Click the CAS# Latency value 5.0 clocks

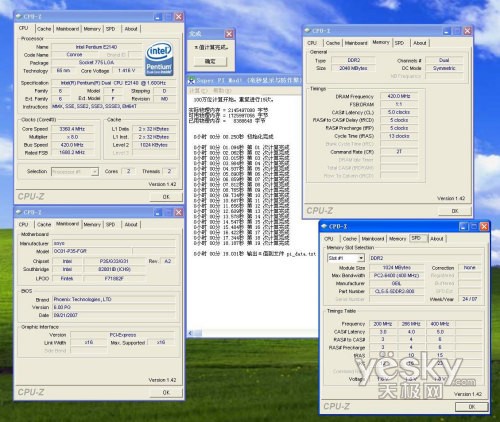point(399,112)
